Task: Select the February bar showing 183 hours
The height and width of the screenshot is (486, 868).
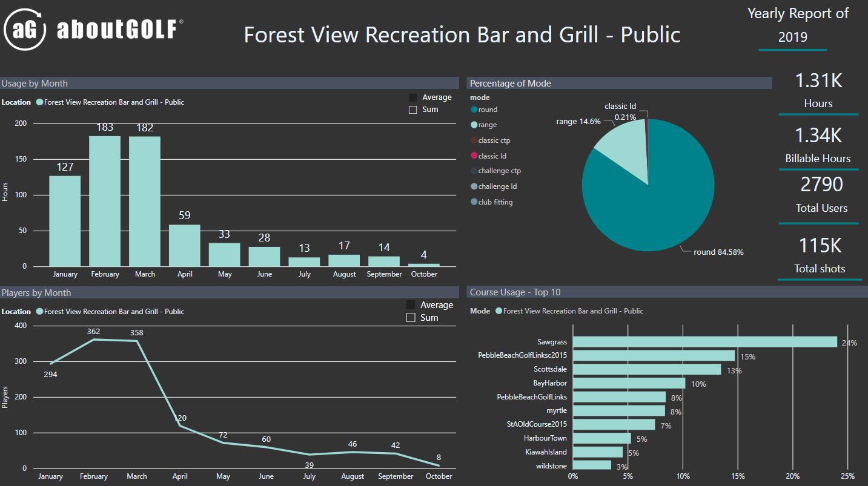Action: click(105, 201)
